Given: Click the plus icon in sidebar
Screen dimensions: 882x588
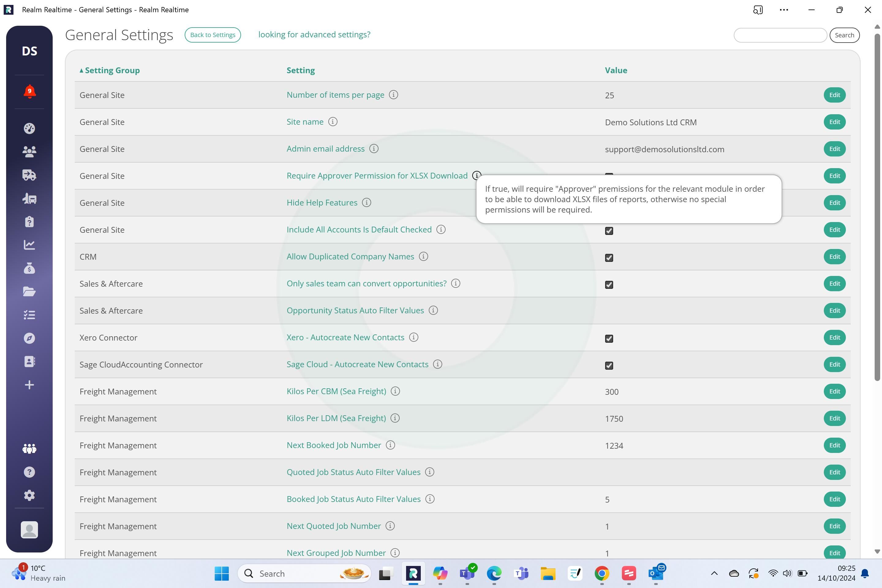Looking at the screenshot, I should [29, 385].
